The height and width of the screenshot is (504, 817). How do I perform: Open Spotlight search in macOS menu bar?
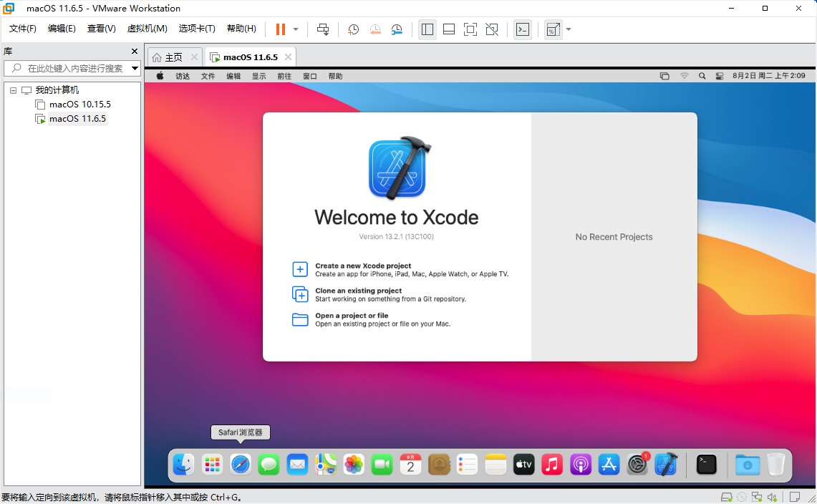coord(702,75)
